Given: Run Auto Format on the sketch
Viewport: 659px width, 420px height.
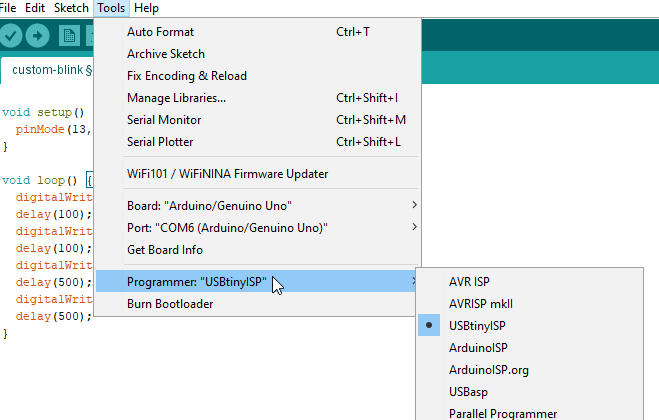Looking at the screenshot, I should [160, 31].
